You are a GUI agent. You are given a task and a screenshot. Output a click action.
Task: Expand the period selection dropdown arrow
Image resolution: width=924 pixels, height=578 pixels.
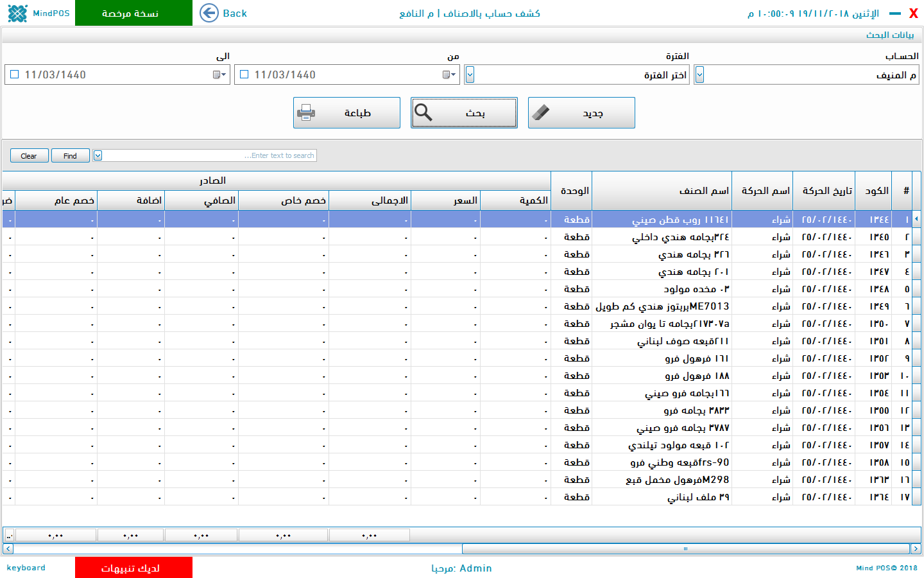coord(470,75)
